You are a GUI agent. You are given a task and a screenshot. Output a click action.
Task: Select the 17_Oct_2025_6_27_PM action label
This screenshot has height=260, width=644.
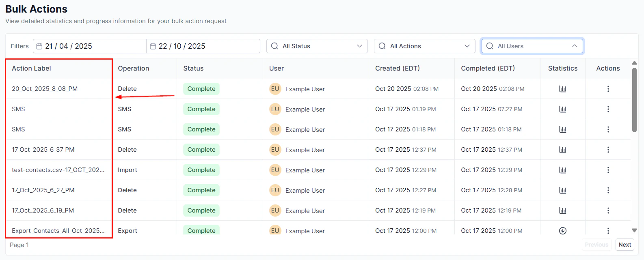pyautogui.click(x=43, y=190)
